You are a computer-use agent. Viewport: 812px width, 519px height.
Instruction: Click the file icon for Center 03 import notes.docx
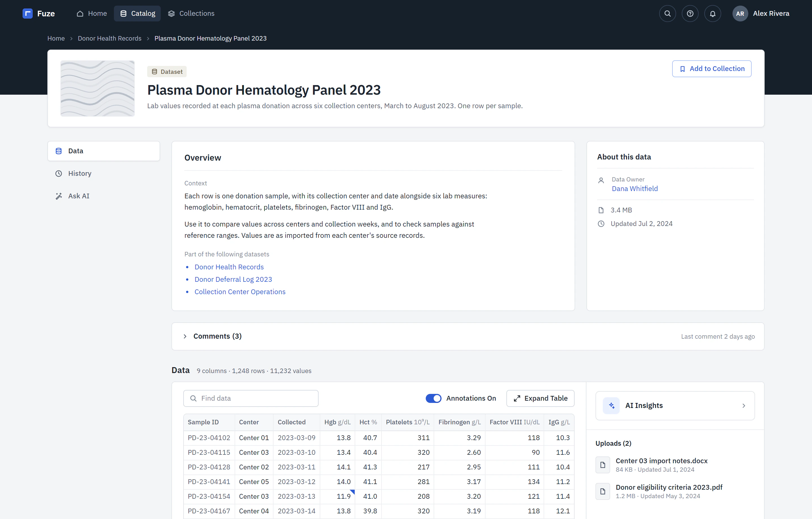pyautogui.click(x=603, y=465)
